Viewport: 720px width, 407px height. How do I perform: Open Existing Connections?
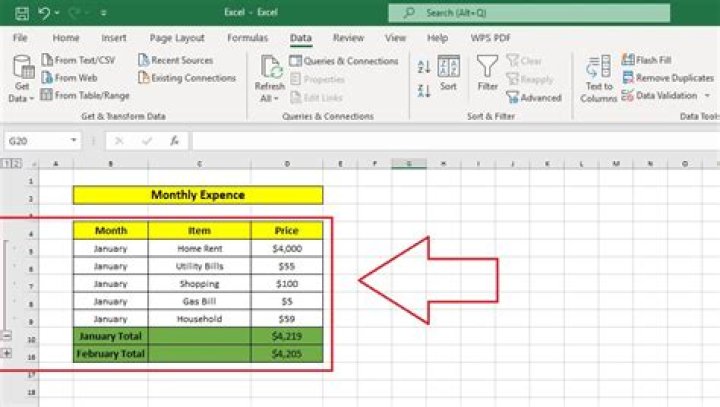pyautogui.click(x=187, y=78)
